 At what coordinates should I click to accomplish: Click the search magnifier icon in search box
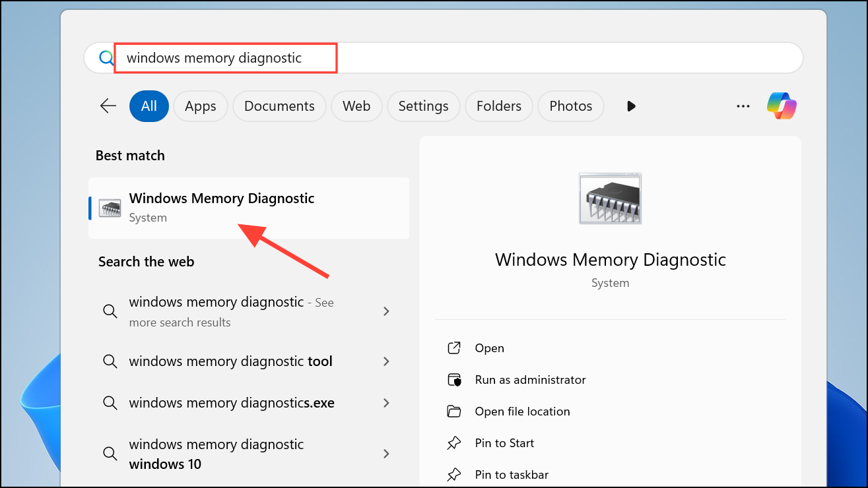coord(106,58)
